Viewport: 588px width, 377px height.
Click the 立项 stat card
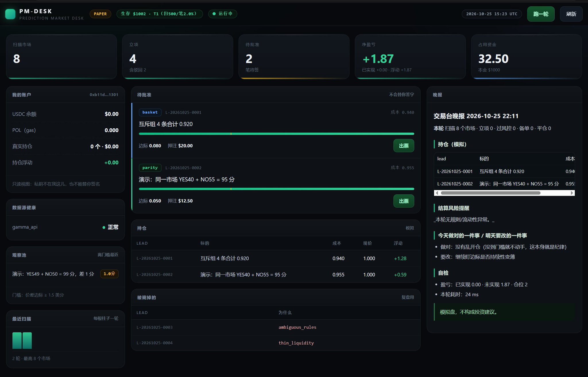177,57
